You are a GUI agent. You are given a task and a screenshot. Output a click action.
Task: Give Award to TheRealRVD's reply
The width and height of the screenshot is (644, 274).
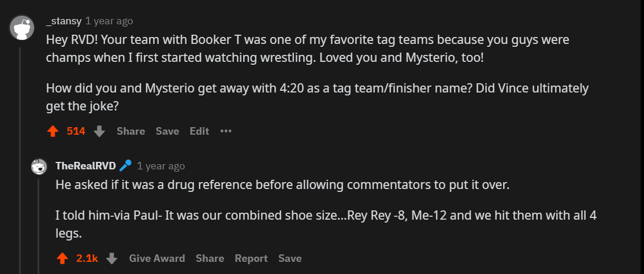click(x=157, y=258)
